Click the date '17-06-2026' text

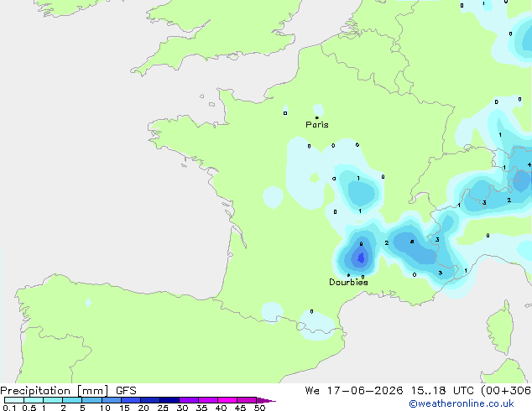click(x=365, y=391)
